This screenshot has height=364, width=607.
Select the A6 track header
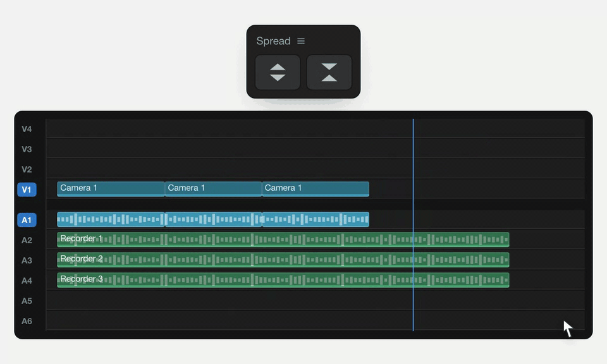click(27, 321)
